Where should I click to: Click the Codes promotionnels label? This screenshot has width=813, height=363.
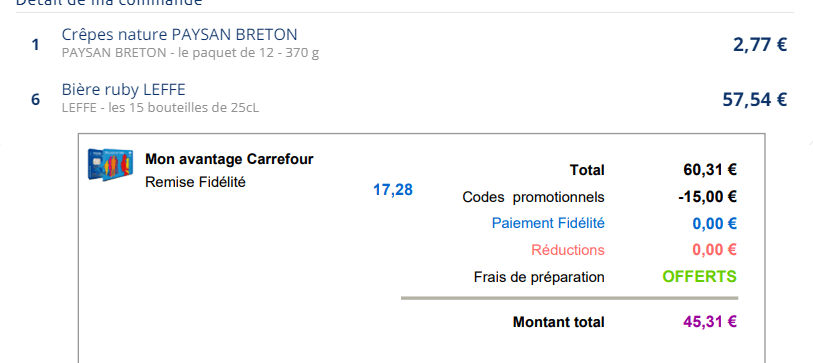534,198
